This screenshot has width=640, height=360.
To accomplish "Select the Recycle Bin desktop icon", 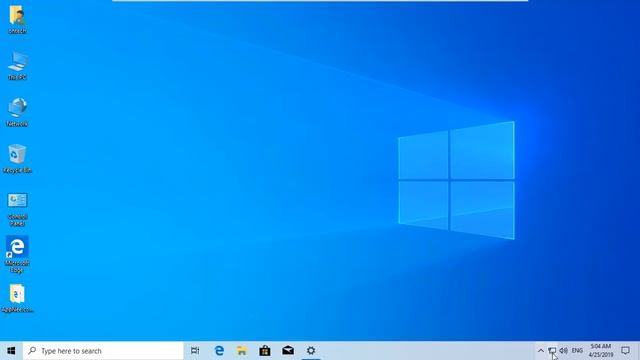I will [17, 158].
